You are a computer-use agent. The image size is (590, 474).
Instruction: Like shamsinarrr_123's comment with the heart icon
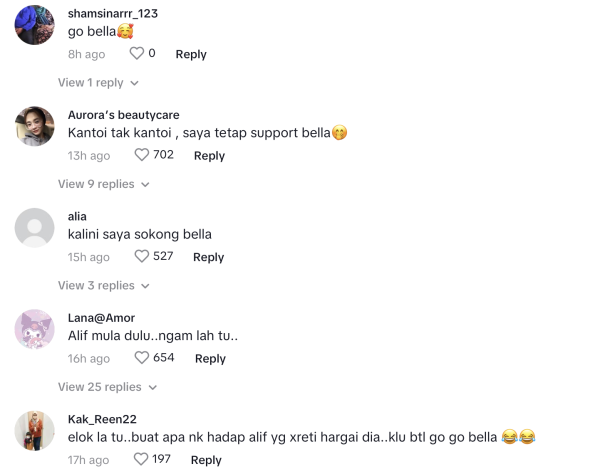[x=137, y=53]
